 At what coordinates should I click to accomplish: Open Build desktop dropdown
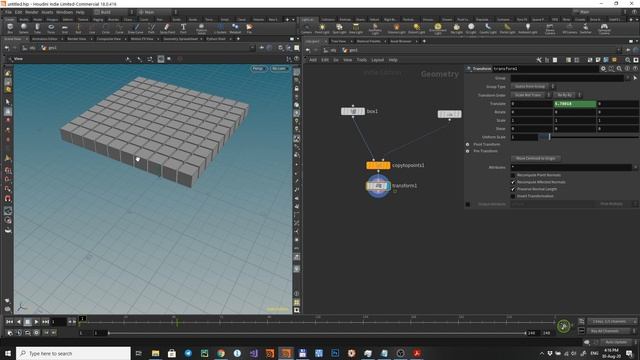pyautogui.click(x=113, y=12)
